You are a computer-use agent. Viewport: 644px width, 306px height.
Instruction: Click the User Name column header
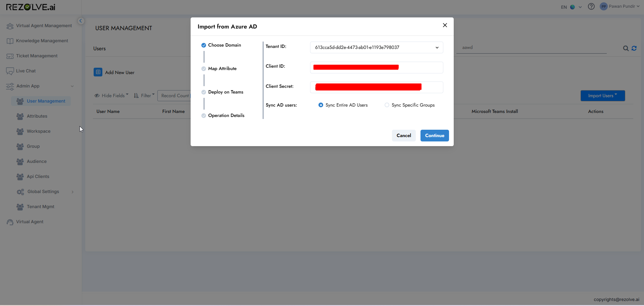pyautogui.click(x=108, y=111)
